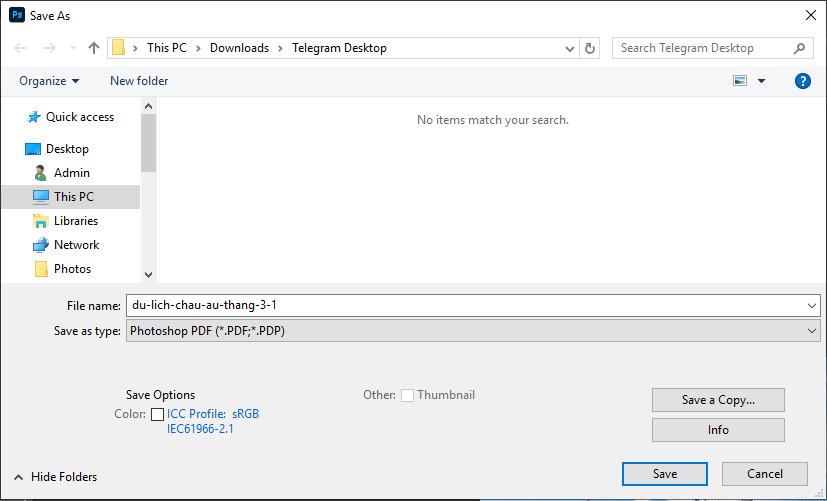Image resolution: width=827 pixels, height=501 pixels.
Task: Open the recent locations dropdown arrow
Action: pos(73,48)
